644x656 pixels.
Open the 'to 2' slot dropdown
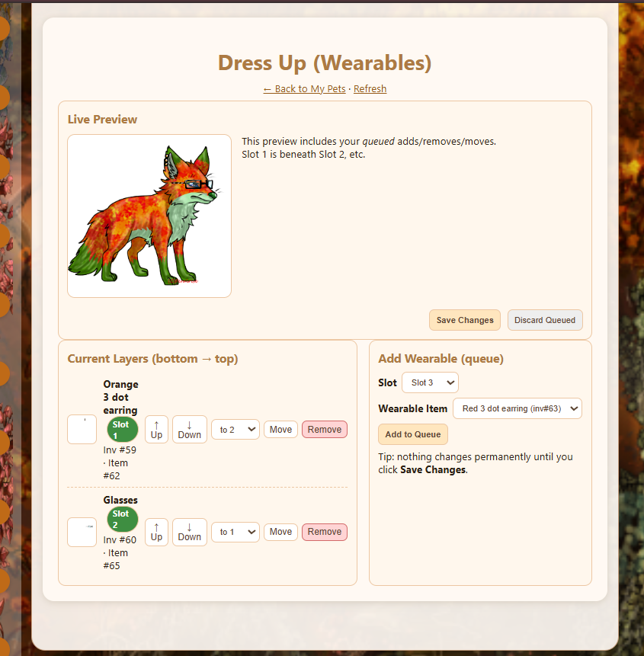coord(235,430)
